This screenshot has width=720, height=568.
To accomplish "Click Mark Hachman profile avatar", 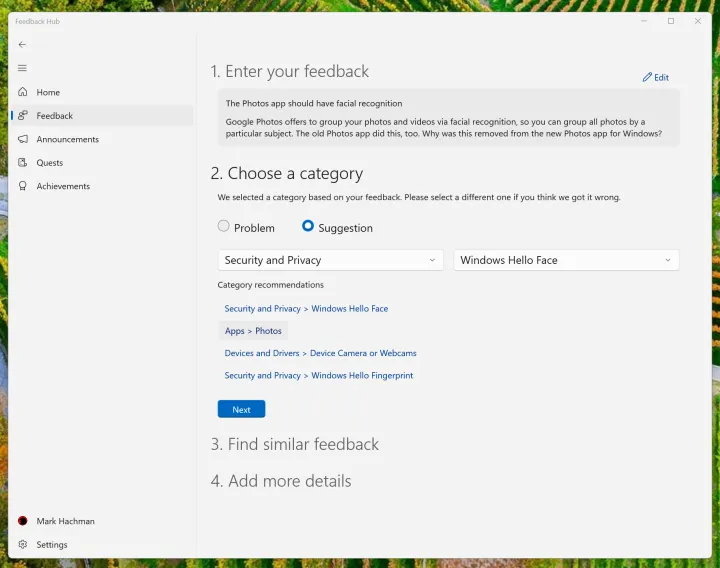I will pos(22,521).
